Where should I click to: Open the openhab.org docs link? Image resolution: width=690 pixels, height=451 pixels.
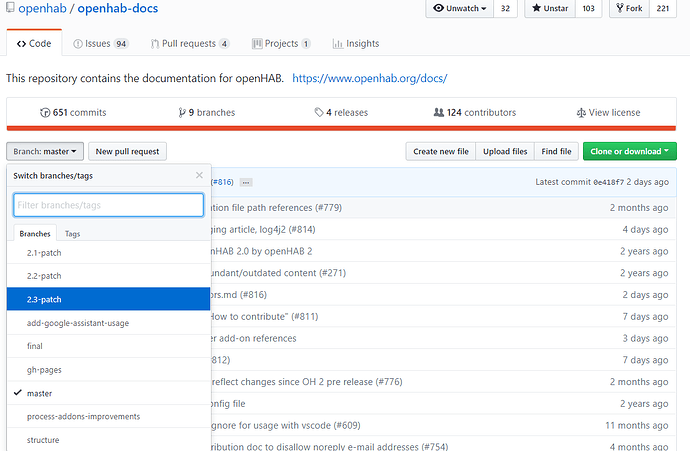click(x=369, y=78)
